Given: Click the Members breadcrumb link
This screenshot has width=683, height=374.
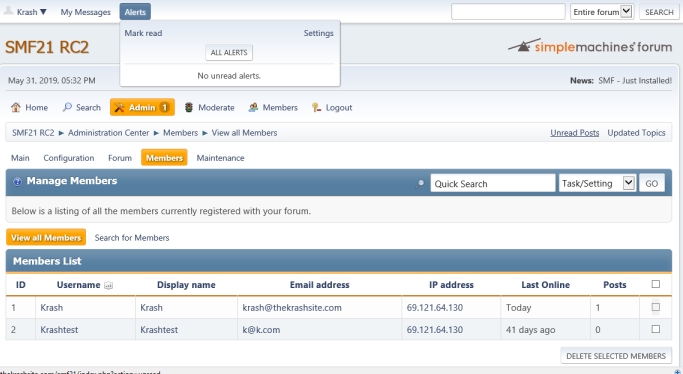Looking at the screenshot, I should click(x=180, y=133).
